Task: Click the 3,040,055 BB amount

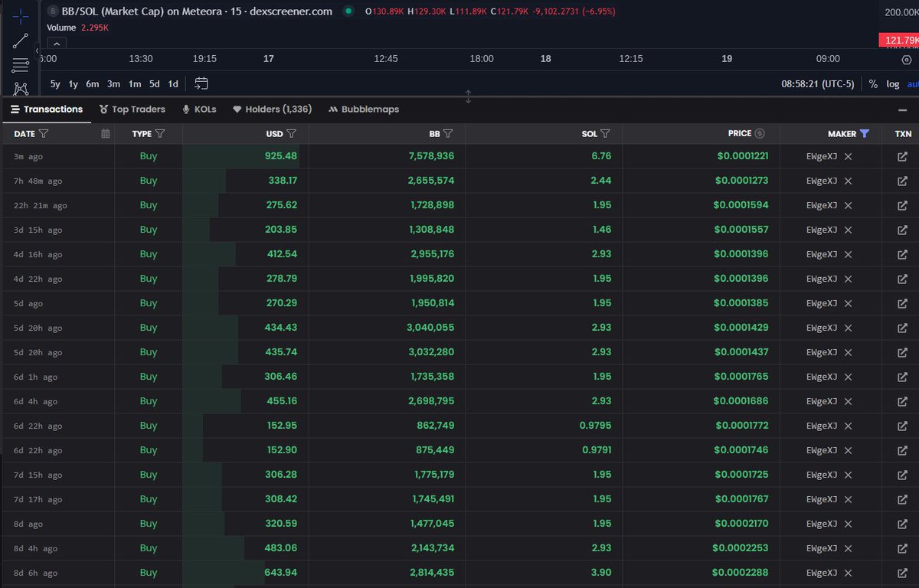Action: pyautogui.click(x=432, y=328)
